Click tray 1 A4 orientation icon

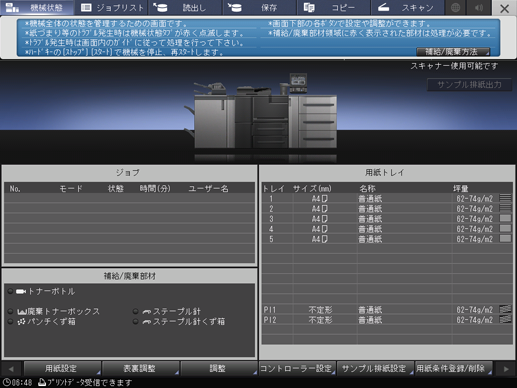[324, 199]
